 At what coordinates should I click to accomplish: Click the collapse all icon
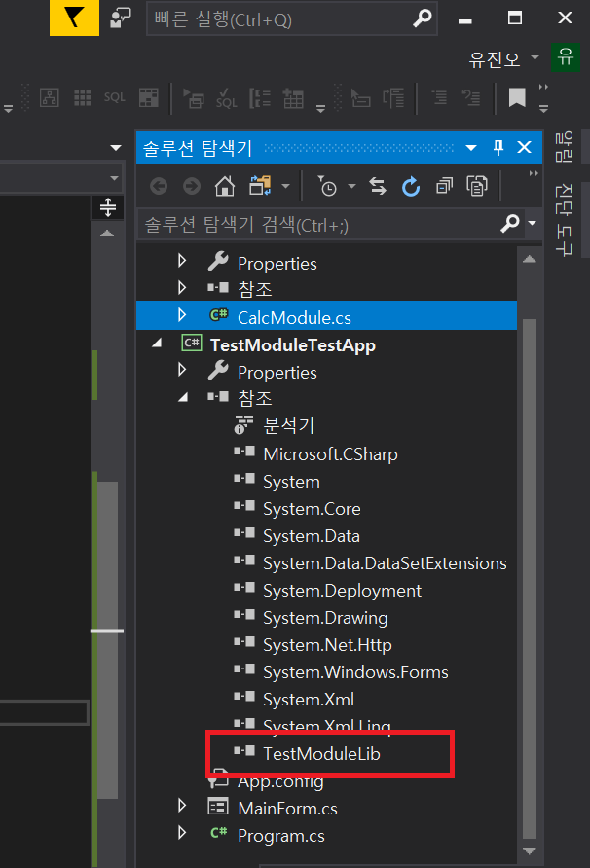click(x=444, y=186)
